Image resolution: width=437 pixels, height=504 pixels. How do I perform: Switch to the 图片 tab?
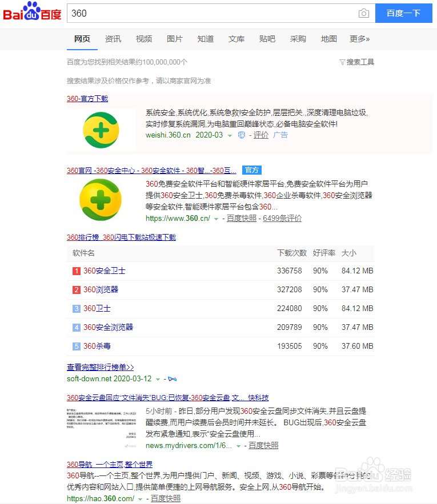click(175, 39)
